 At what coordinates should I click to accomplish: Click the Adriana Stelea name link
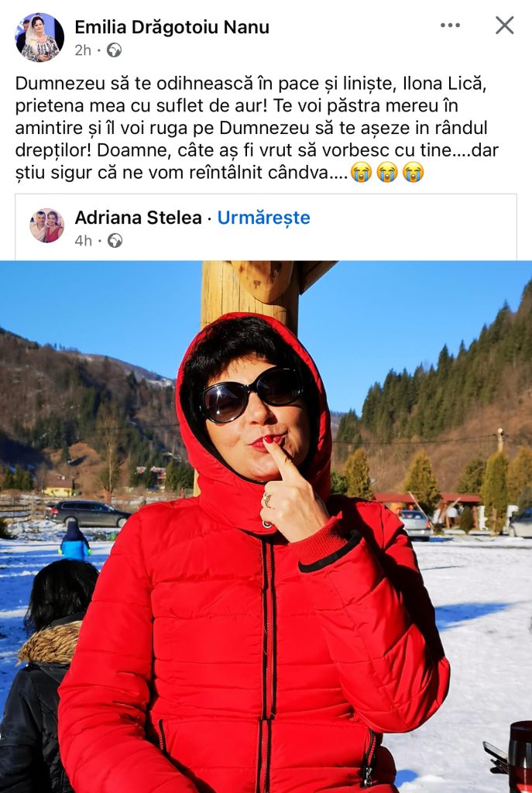[x=138, y=218]
